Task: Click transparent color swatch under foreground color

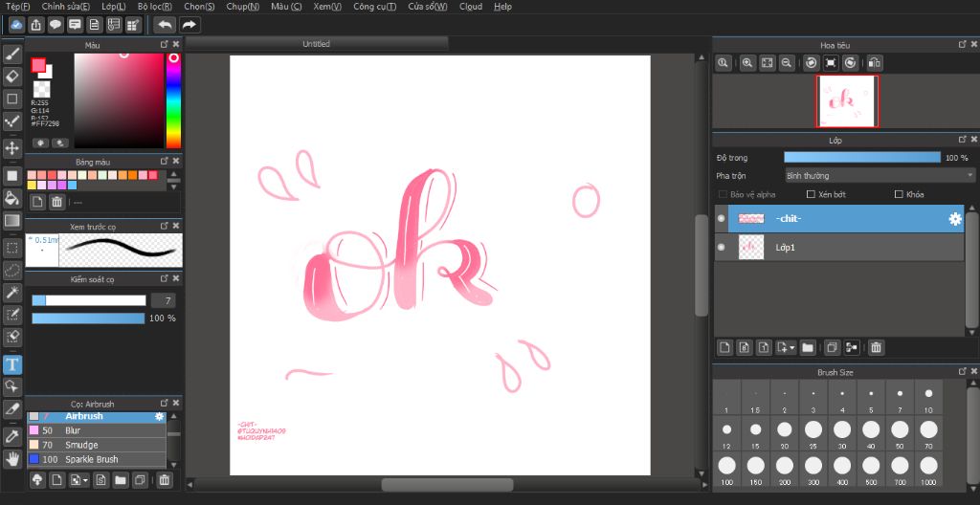Action: click(41, 89)
